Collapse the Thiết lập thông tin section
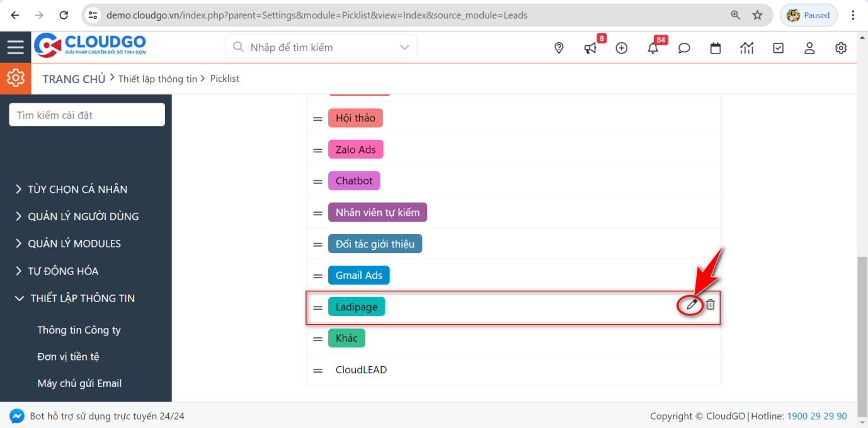This screenshot has width=868, height=428. 83,298
